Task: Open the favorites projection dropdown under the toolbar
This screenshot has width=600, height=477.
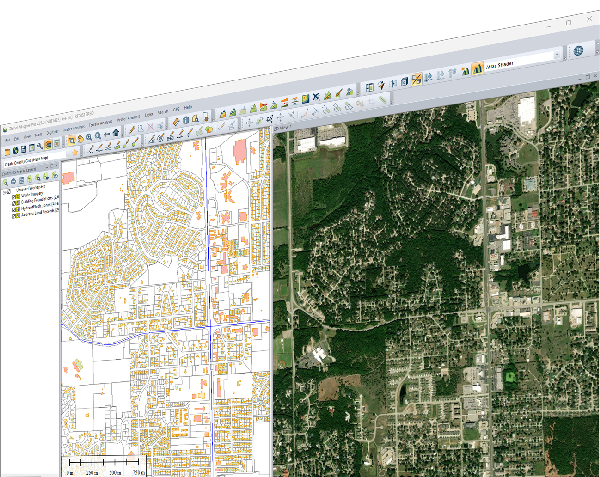Action: 36,159
